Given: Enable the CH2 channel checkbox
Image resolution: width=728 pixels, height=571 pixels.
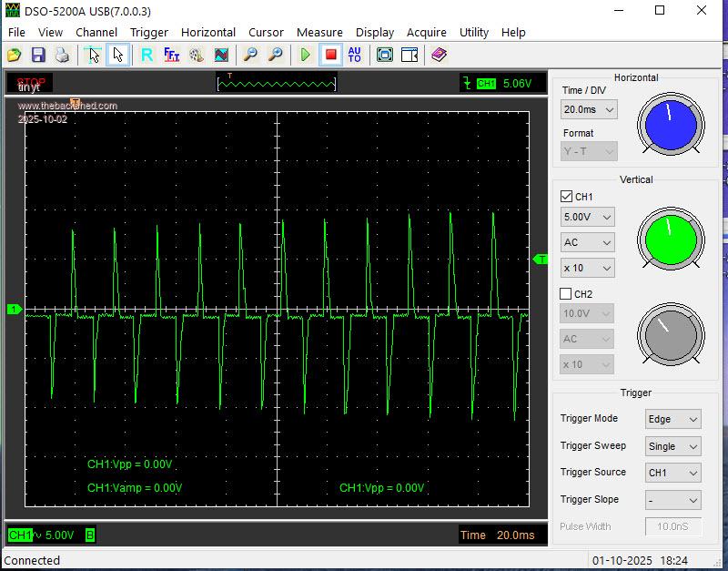Looking at the screenshot, I should 566,294.
